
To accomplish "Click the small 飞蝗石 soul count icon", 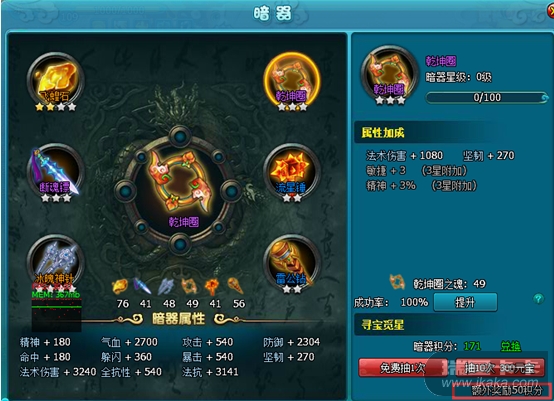I will (x=120, y=286).
